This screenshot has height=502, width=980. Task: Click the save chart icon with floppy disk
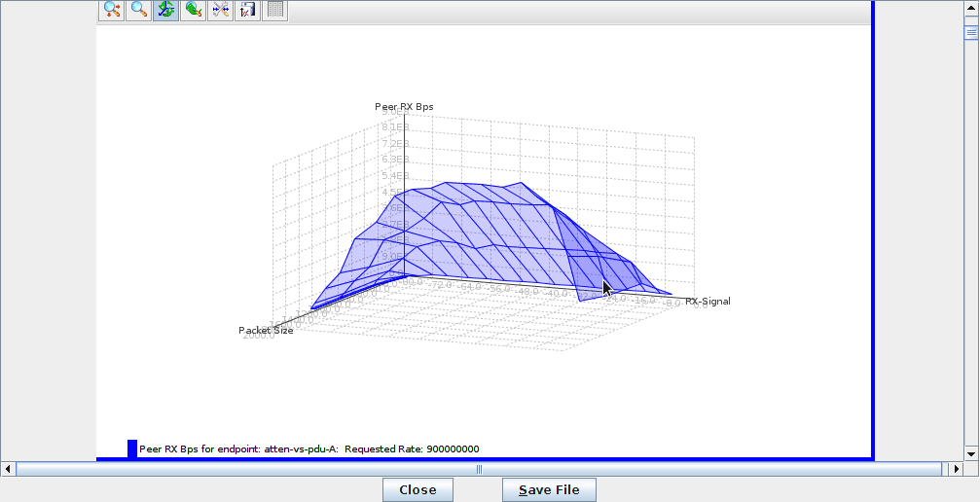[x=247, y=10]
